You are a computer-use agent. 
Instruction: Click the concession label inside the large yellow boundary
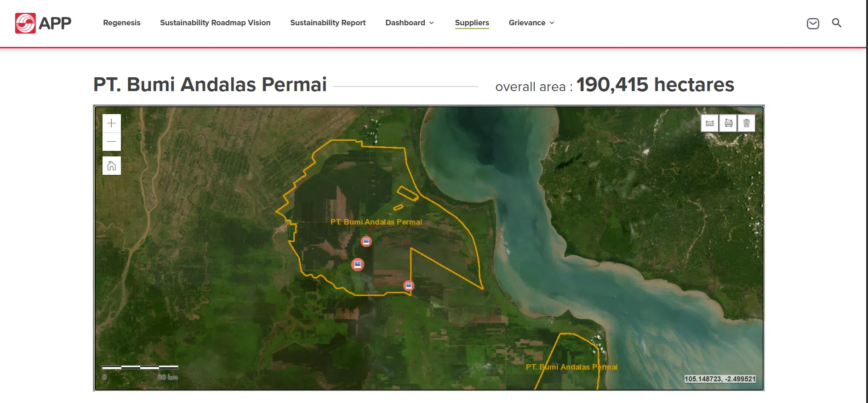[376, 222]
